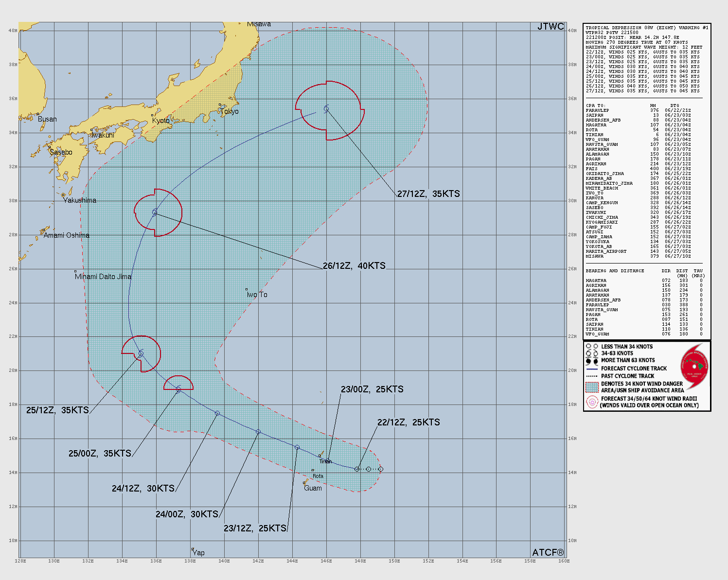Image resolution: width=728 pixels, height=580 pixels.
Task: Click the '24/12Z, 30KTS' forecast label
Action: click(x=143, y=488)
